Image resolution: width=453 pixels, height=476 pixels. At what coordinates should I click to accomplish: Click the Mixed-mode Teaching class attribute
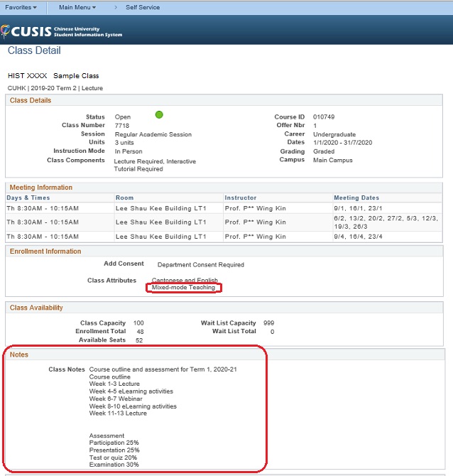[183, 288]
